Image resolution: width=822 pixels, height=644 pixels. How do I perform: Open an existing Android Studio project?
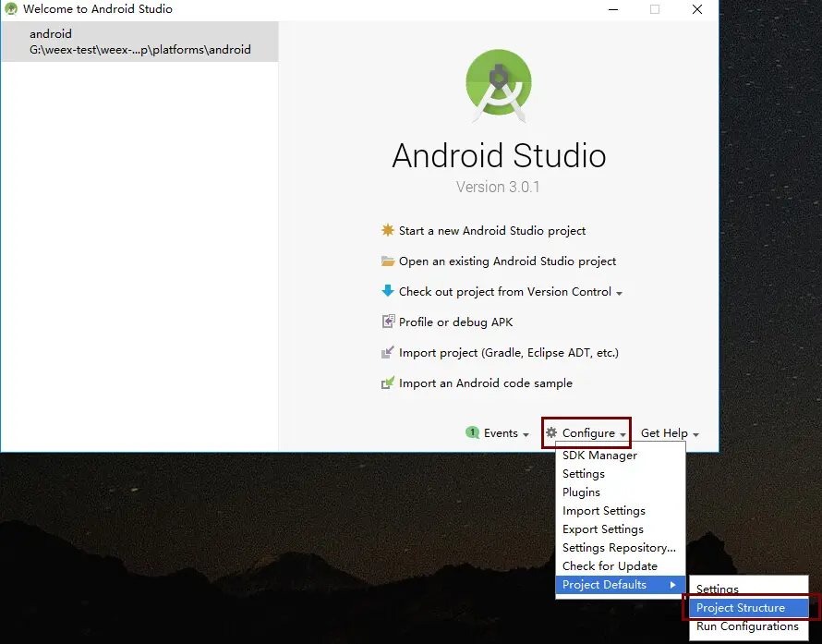click(x=507, y=261)
